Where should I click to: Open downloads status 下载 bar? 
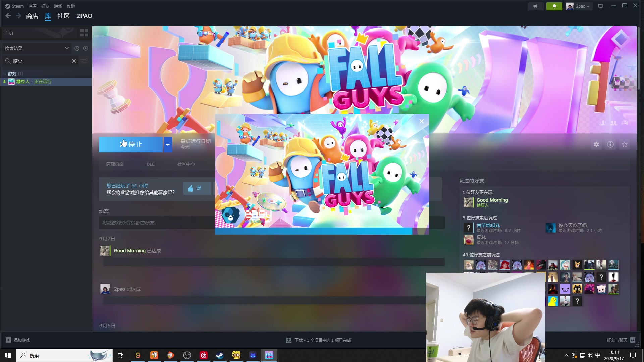[x=319, y=340]
